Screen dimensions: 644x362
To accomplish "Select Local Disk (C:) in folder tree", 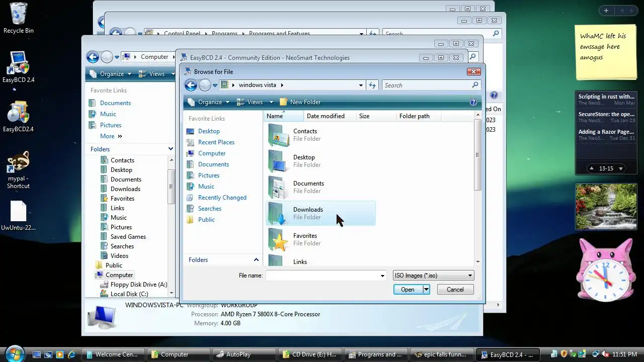I will [129, 294].
